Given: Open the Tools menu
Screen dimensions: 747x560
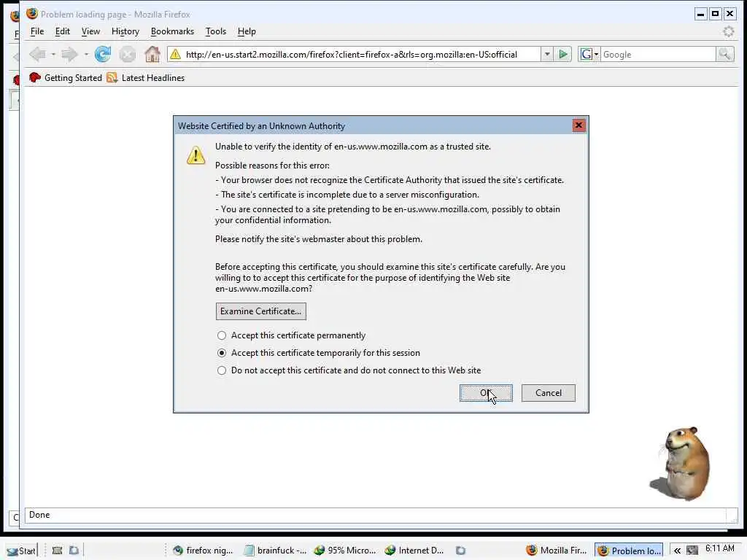Looking at the screenshot, I should [215, 31].
